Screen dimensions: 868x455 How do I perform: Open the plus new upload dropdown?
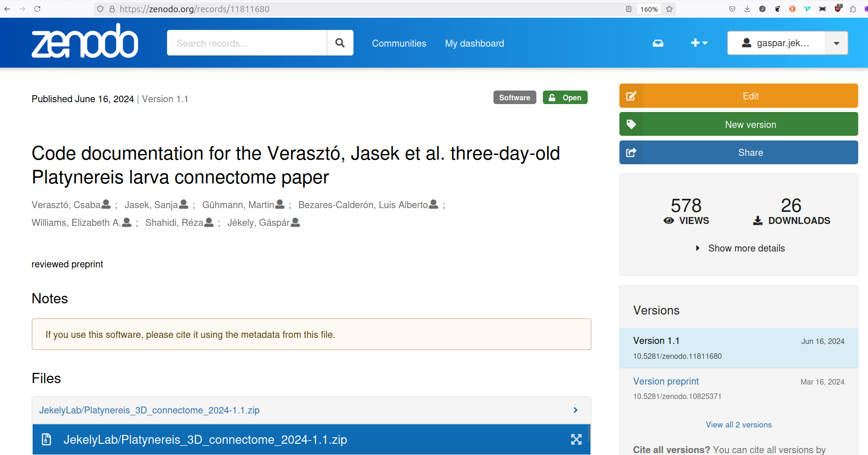click(699, 43)
